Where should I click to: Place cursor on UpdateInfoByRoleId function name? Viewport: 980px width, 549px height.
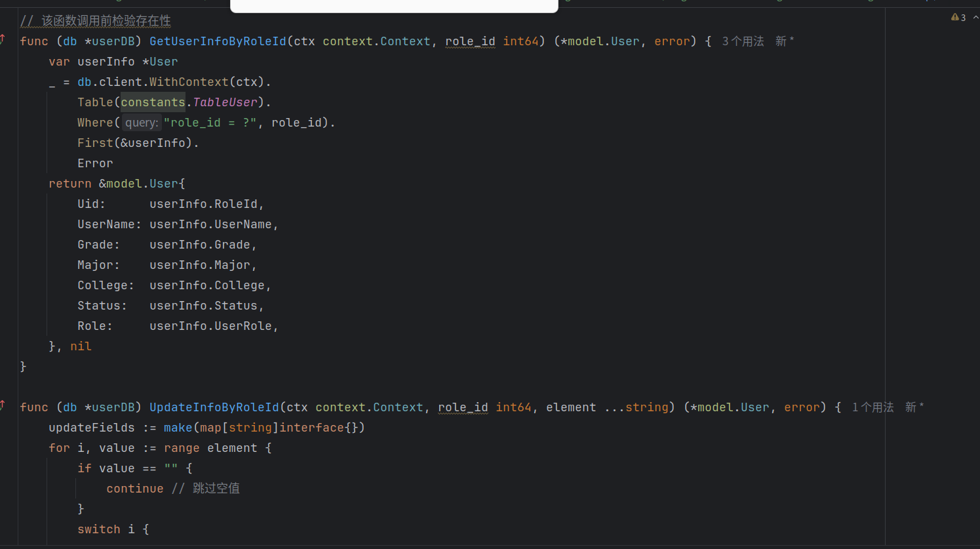[214, 407]
